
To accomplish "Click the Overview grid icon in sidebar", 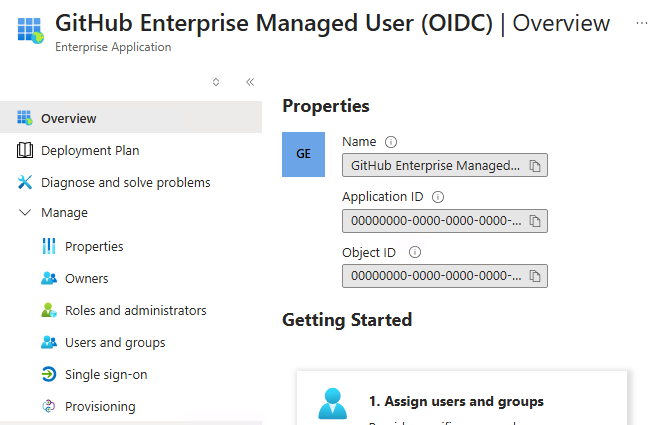I will (25, 118).
